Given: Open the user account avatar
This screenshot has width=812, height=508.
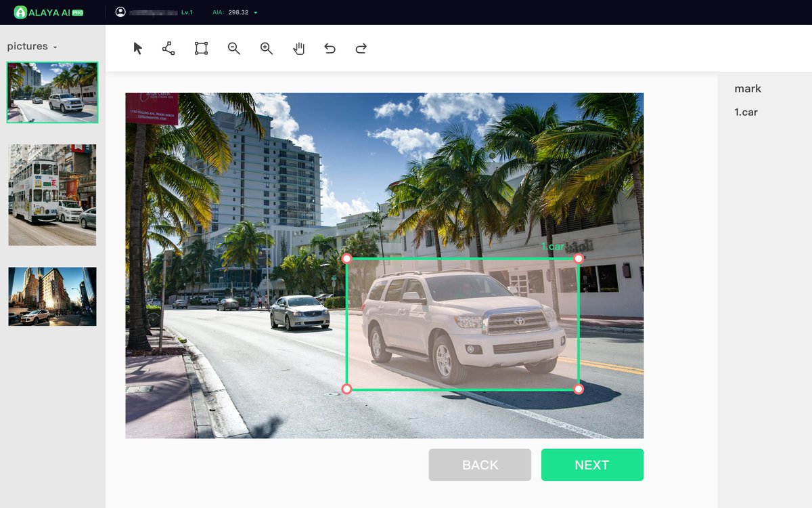Looking at the screenshot, I should [120, 11].
